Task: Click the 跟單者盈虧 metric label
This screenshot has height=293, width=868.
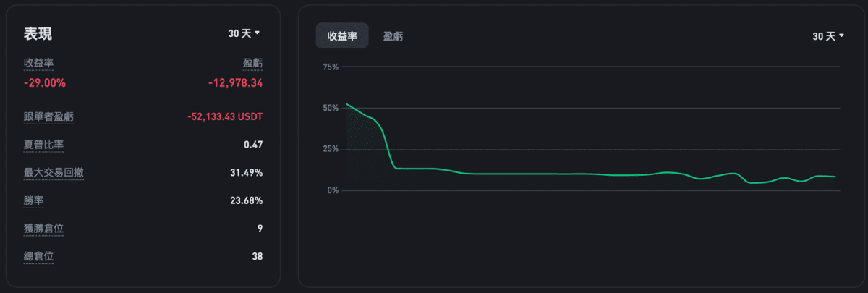Action: tap(48, 116)
